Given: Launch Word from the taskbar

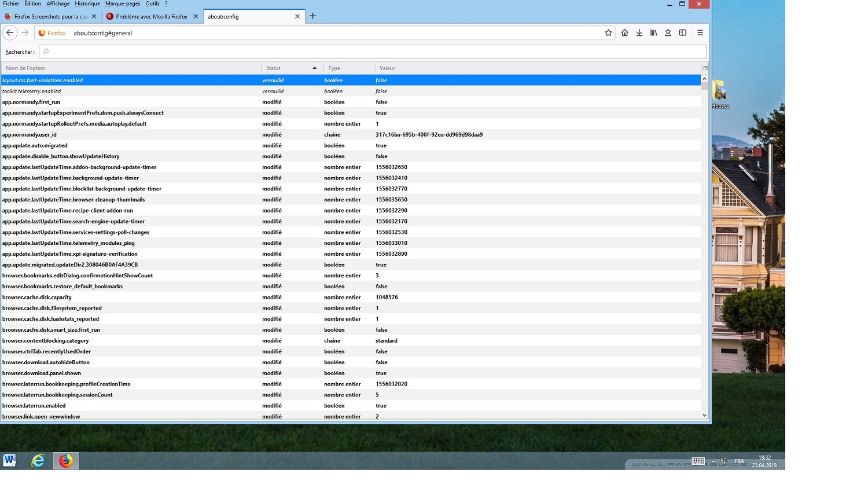Looking at the screenshot, I should pyautogui.click(x=10, y=461).
